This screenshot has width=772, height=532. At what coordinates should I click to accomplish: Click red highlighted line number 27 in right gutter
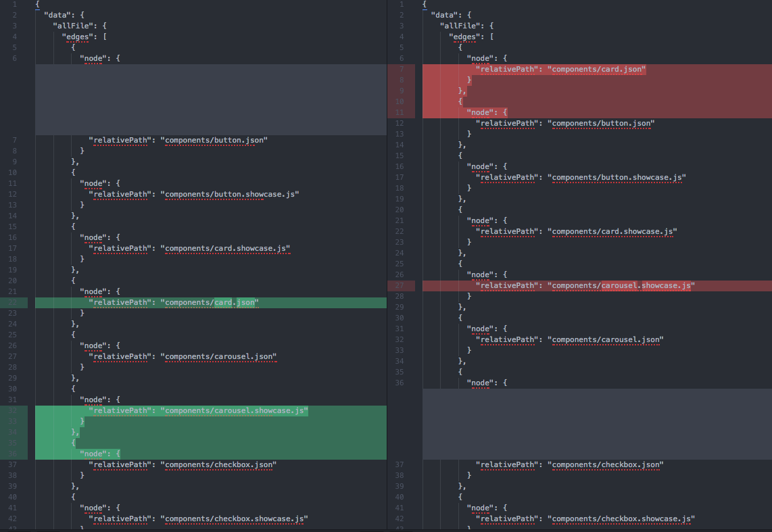pyautogui.click(x=400, y=285)
